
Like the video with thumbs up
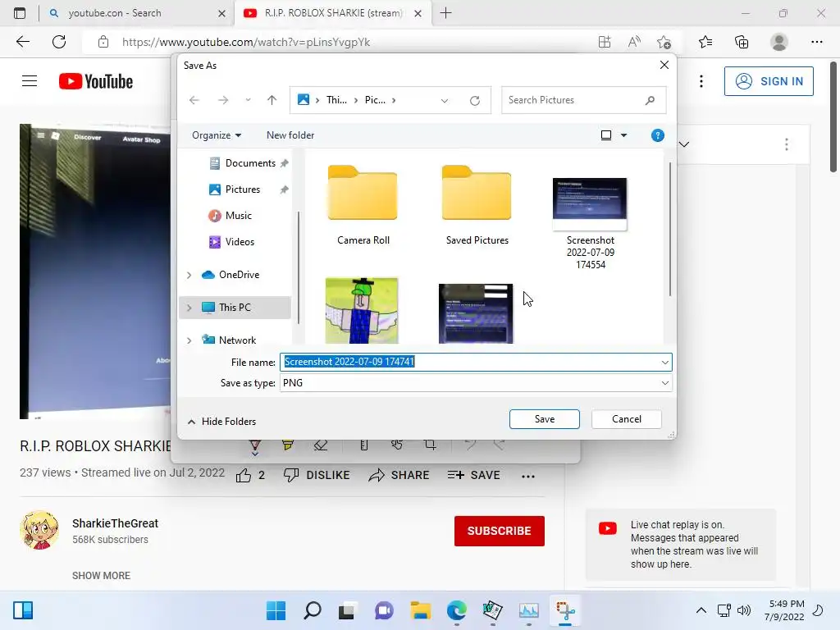[x=244, y=475]
